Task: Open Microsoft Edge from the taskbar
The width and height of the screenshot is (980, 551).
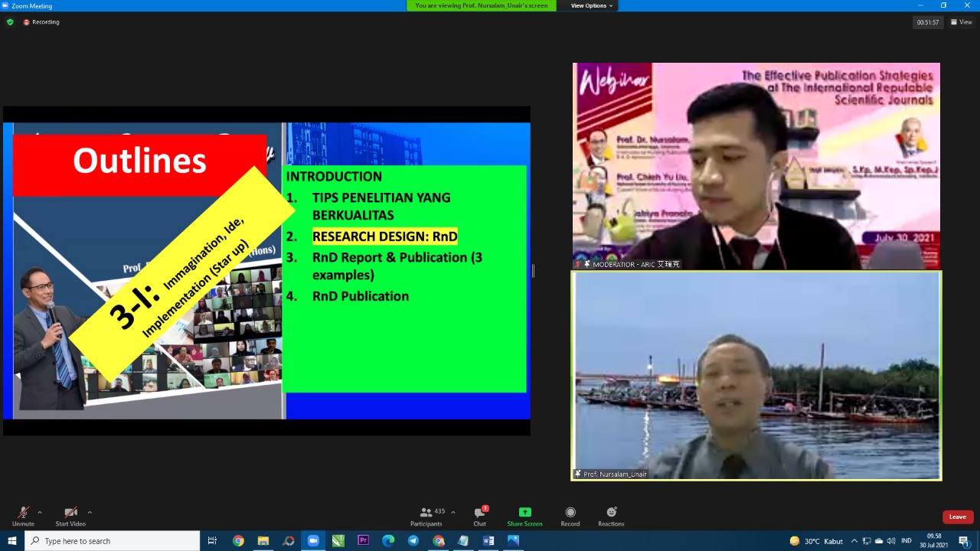Action: click(388, 541)
